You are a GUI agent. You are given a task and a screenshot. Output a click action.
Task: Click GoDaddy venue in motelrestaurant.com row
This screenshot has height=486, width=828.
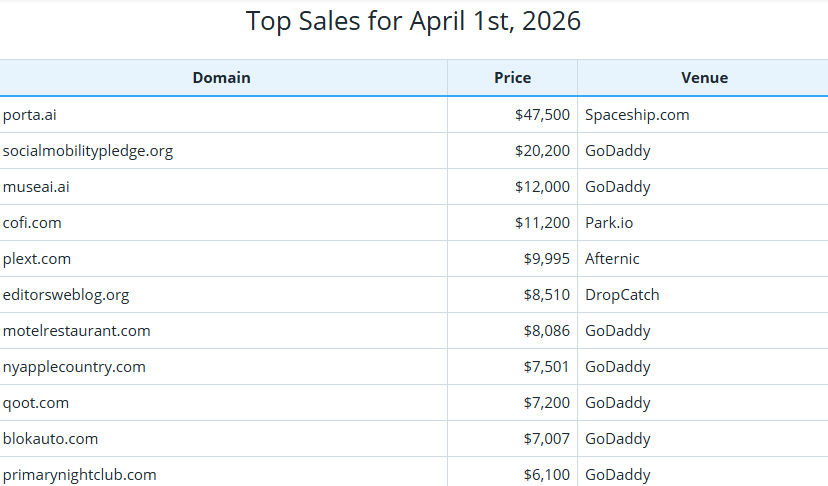coord(703,330)
